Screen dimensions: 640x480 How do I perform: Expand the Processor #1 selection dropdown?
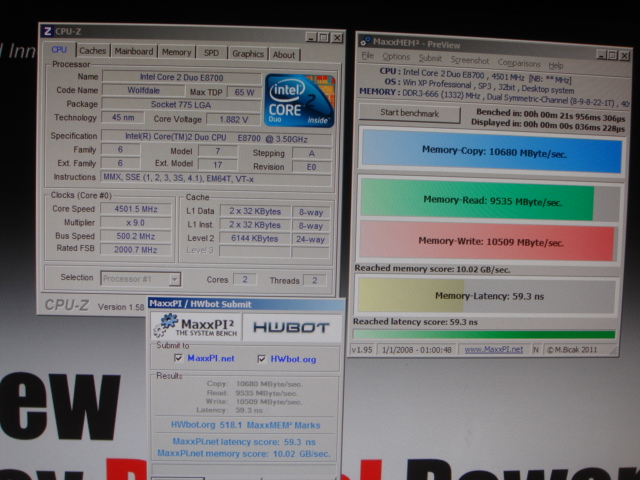[x=174, y=279]
